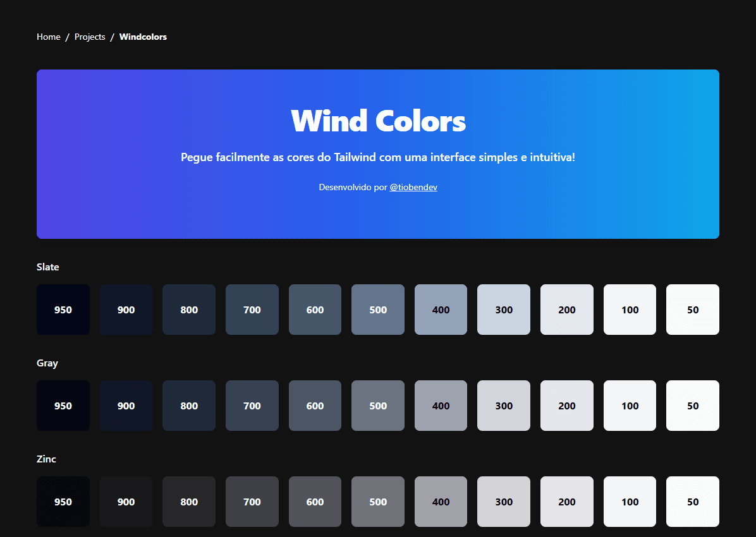This screenshot has height=537, width=756.
Task: Select the Slate 900 color swatch
Action: click(x=126, y=310)
